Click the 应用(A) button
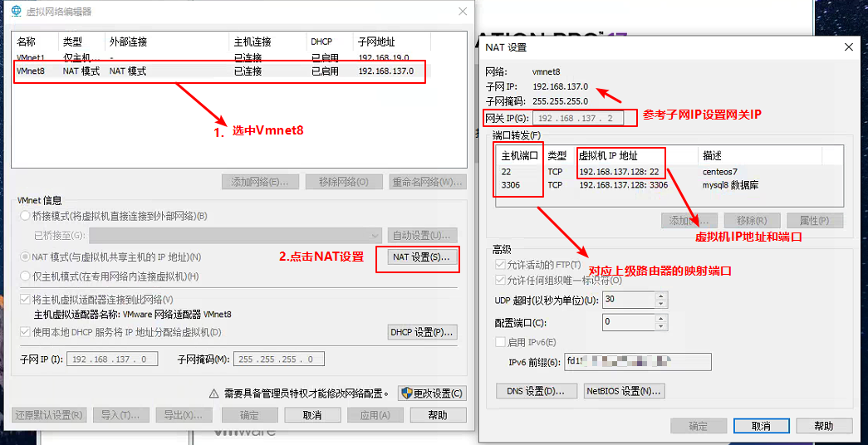The image size is (868, 445). 375,415
